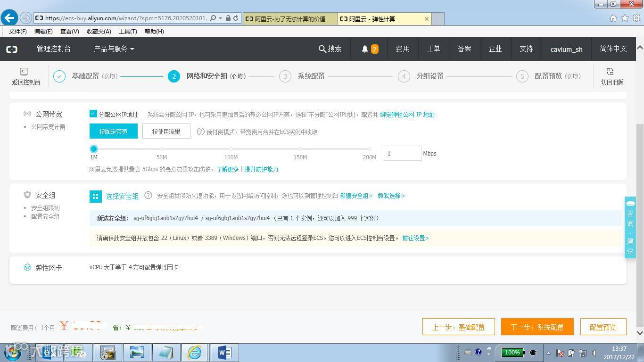This screenshot has height=362, width=644.
Task: Select 按使用流量 billing option
Action: pos(166,132)
